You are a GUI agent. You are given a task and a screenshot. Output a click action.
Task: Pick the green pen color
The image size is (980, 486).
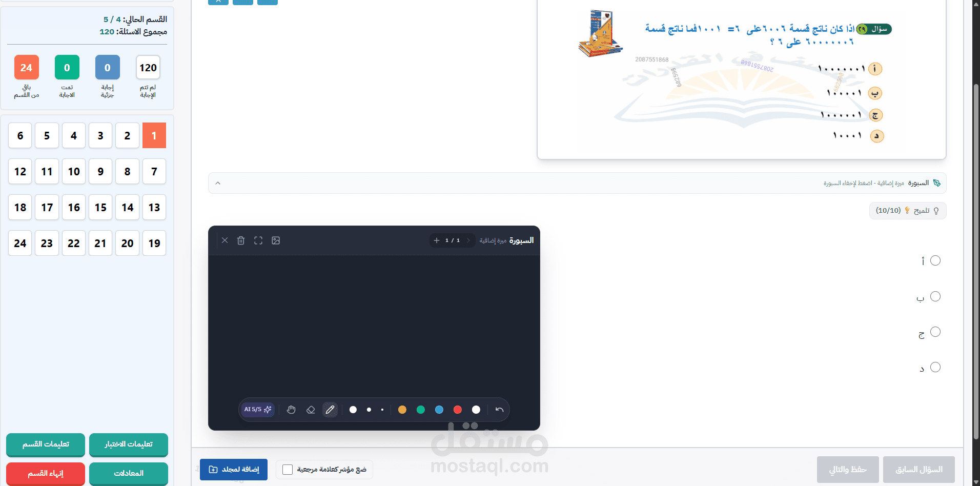tap(421, 410)
